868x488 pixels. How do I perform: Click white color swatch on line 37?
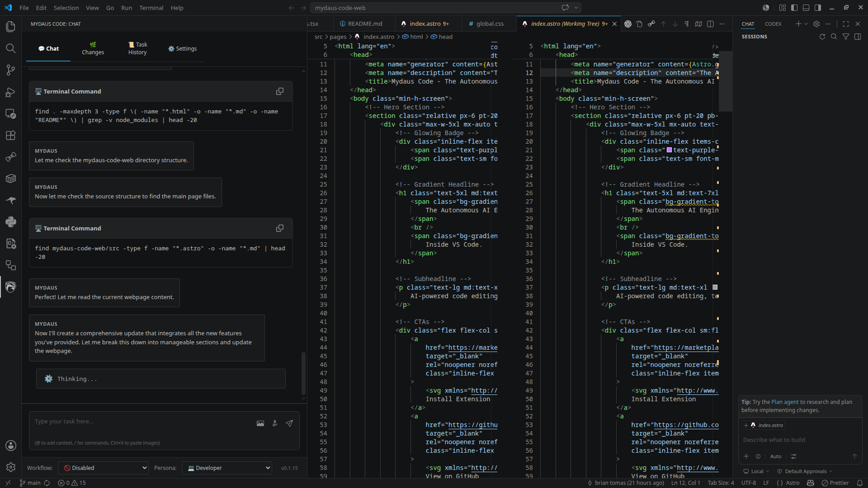(x=715, y=287)
